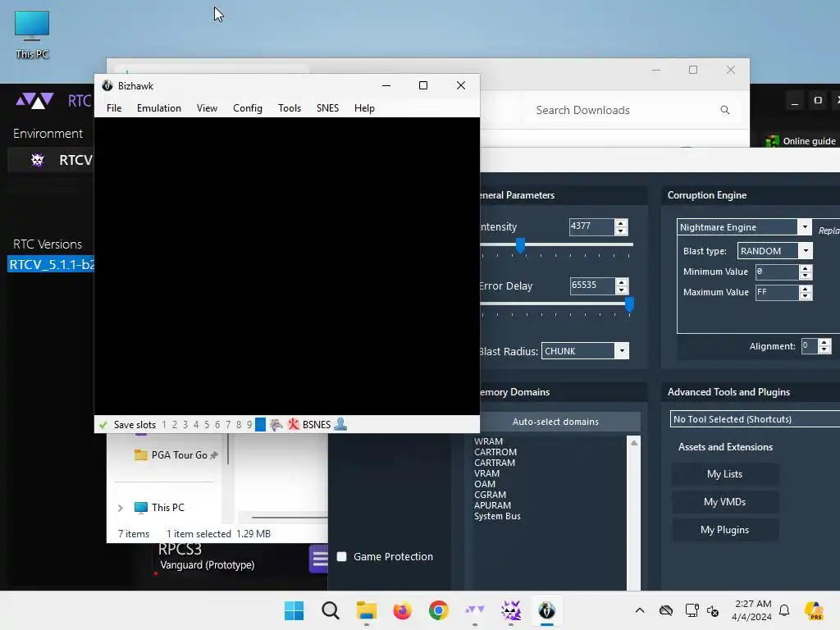
Task: Open the SNES menu
Action: click(327, 108)
